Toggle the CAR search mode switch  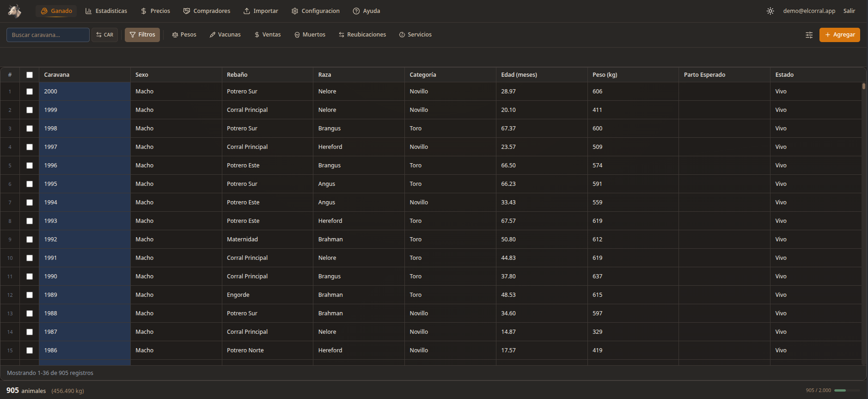[x=105, y=35]
